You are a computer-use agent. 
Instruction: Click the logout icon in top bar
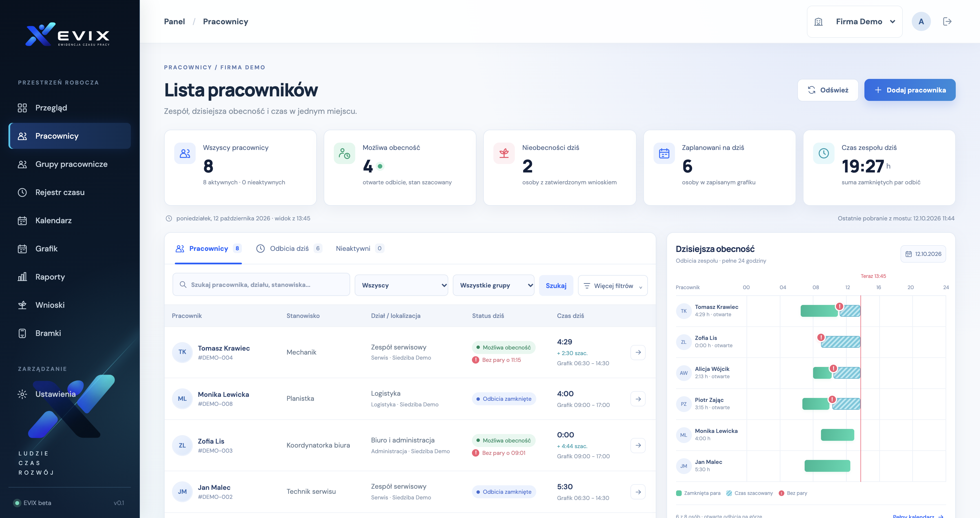[947, 22]
